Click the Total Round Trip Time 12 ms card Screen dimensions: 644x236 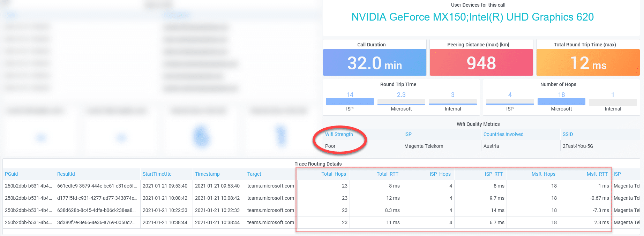click(x=588, y=63)
